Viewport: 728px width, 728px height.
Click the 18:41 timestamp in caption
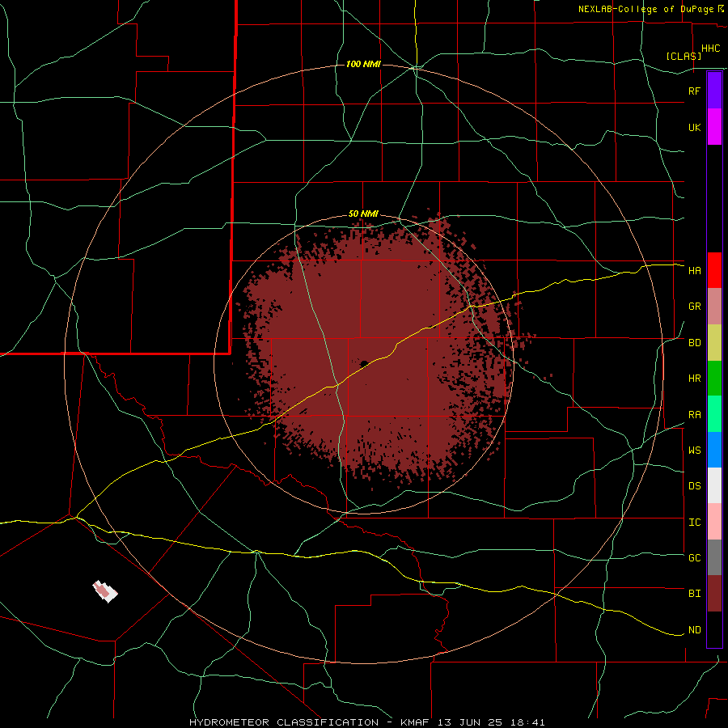click(527, 722)
